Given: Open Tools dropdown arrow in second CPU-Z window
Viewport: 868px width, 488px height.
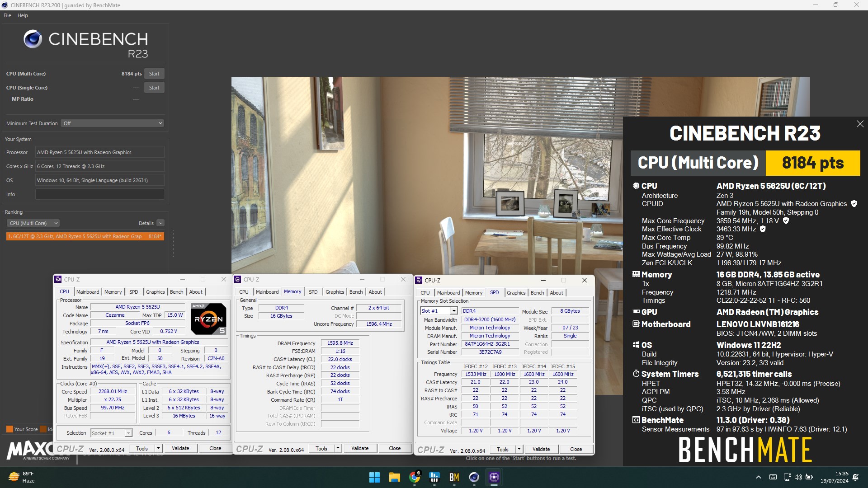Looking at the screenshot, I should click(x=338, y=448).
